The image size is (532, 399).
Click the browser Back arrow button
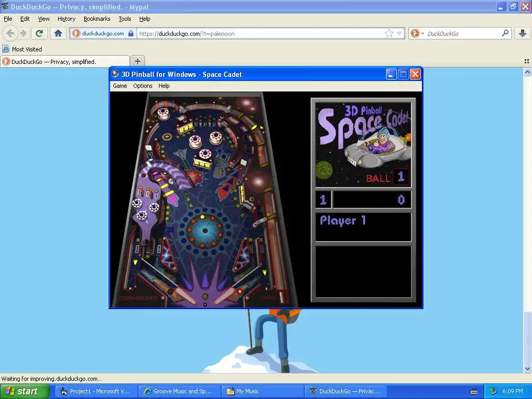point(10,33)
